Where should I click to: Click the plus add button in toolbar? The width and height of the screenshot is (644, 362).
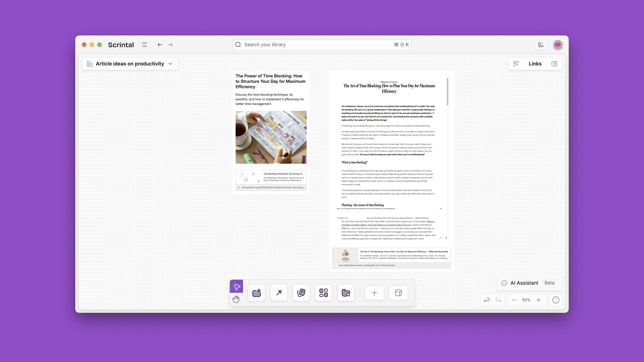point(374,293)
